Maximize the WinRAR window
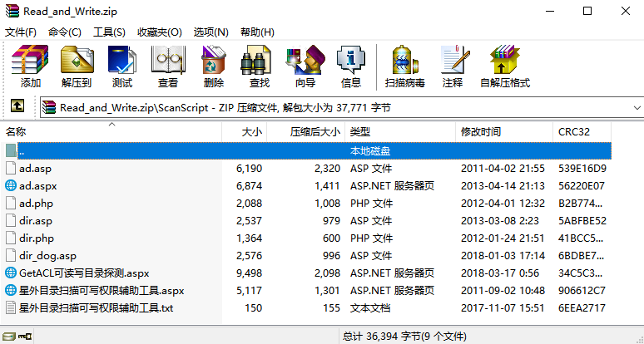The width and height of the screenshot is (644, 344). click(587, 11)
